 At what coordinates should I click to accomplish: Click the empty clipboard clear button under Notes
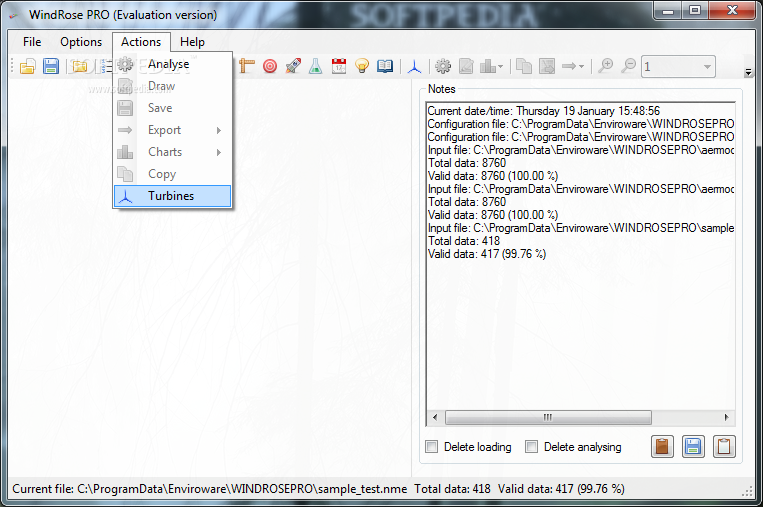pos(724,447)
